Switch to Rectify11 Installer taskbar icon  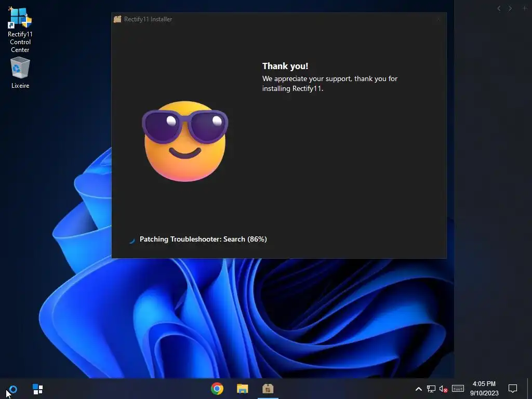(x=268, y=389)
